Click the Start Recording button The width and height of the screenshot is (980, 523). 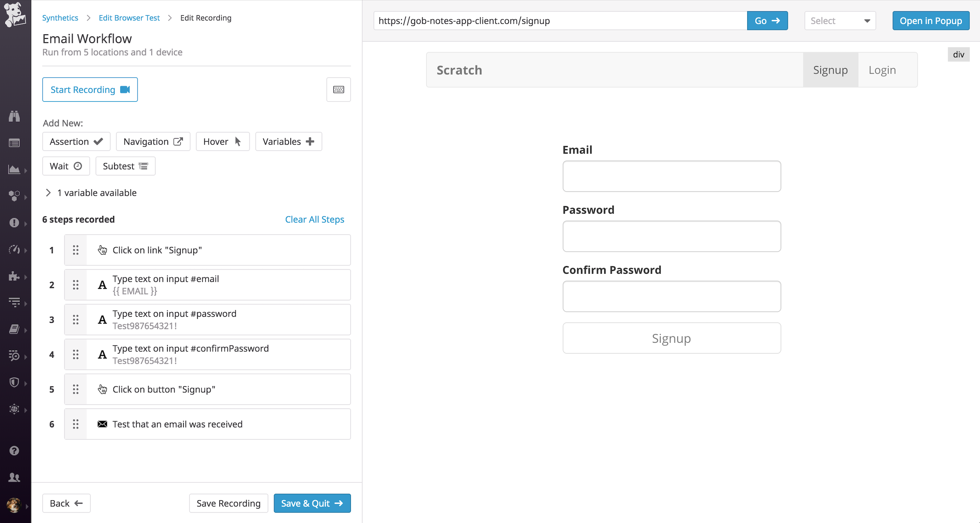[90, 89]
